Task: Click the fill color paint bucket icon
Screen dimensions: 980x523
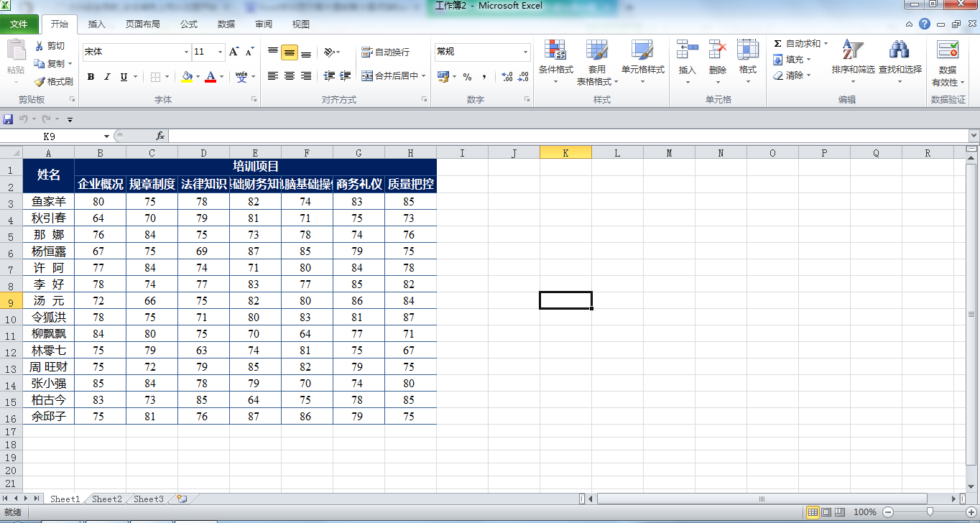Action: [x=187, y=76]
